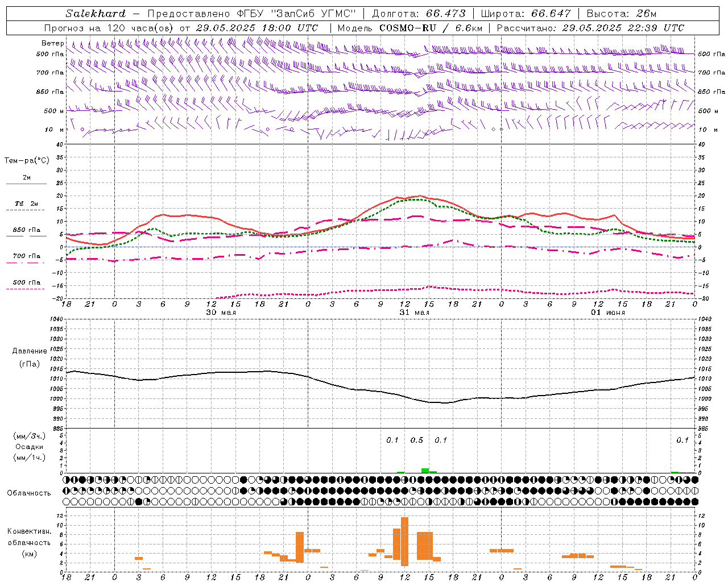Click the tallest orange convective cloud bar
The width and height of the screenshot is (728, 582).
point(404,542)
